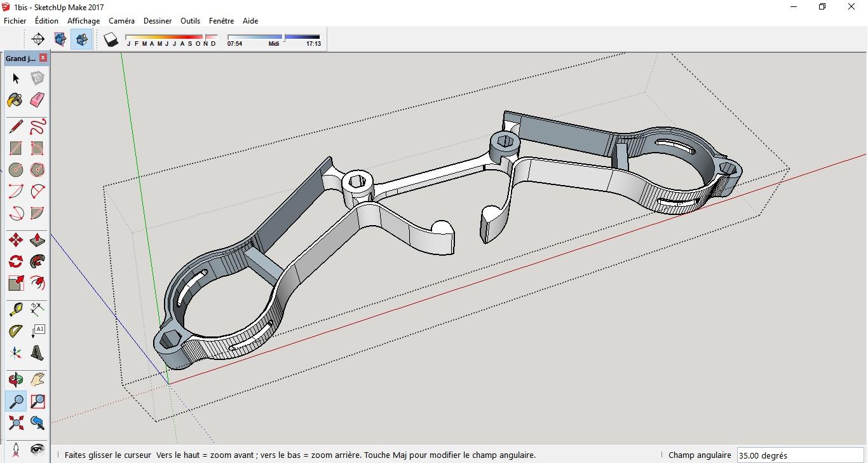Toggle shadows display on or off
The height and width of the screenshot is (463, 868).
111,39
